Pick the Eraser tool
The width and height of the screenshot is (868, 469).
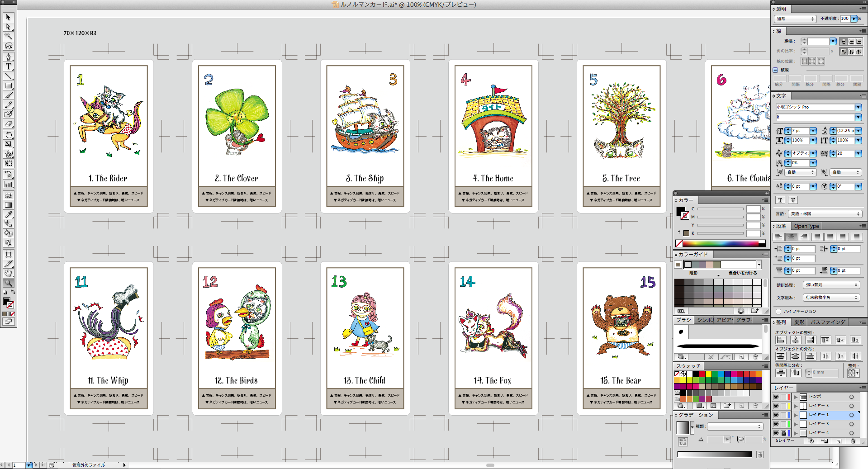pos(9,124)
